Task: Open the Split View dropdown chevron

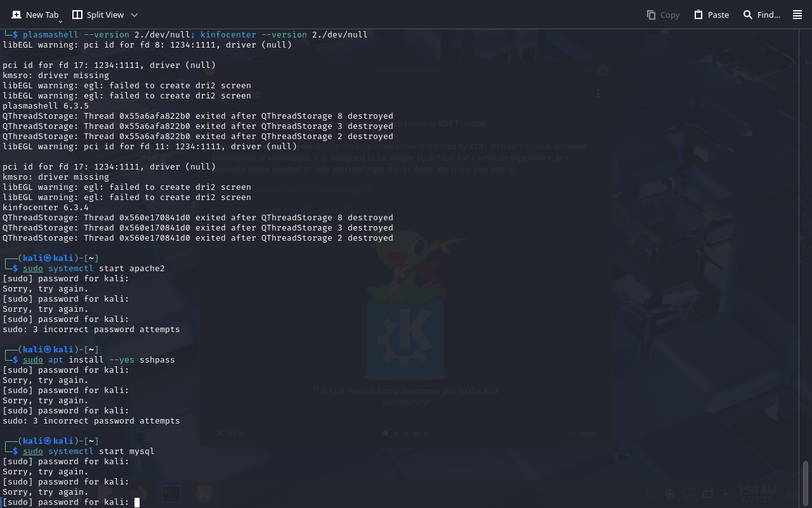Action: click(x=134, y=15)
